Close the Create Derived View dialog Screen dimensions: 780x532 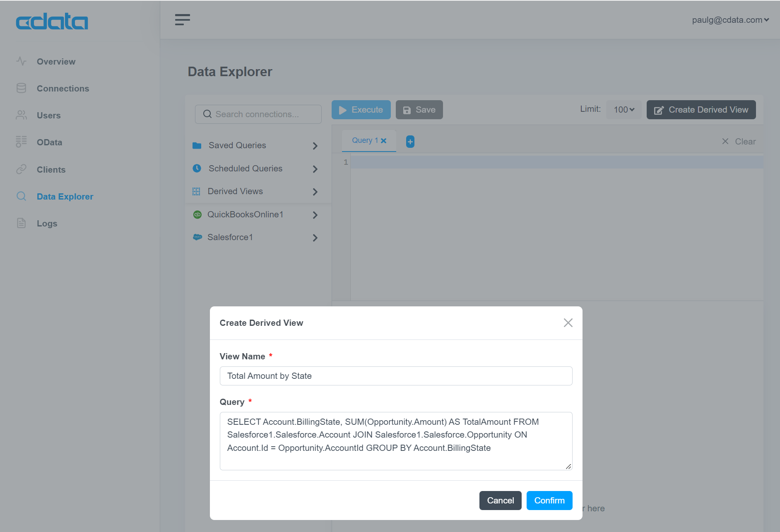coord(568,323)
